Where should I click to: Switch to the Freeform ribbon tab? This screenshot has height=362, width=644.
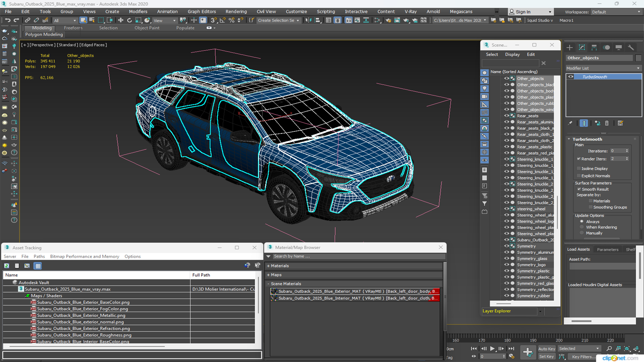pos(73,28)
